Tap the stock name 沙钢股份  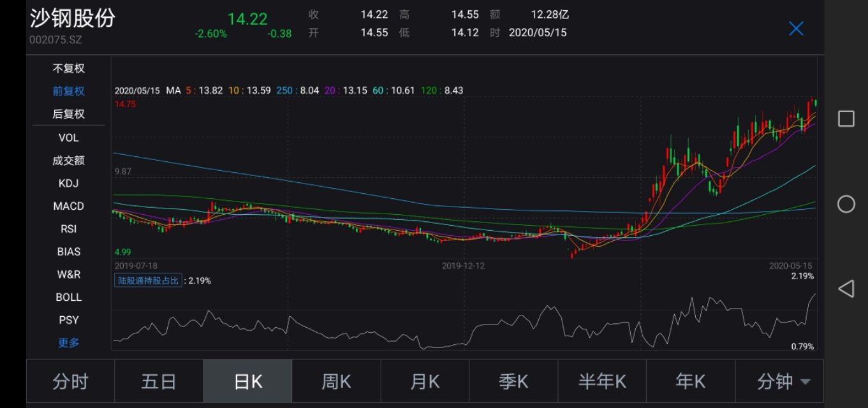(72, 18)
